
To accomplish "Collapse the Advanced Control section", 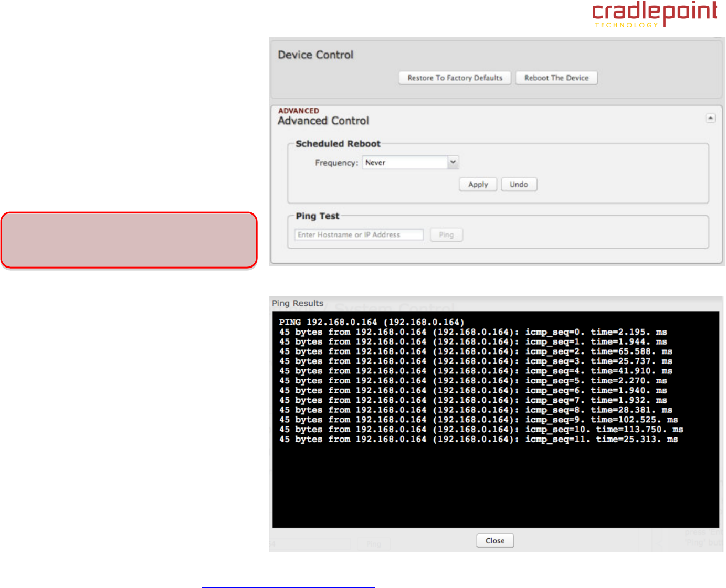I will click(710, 119).
